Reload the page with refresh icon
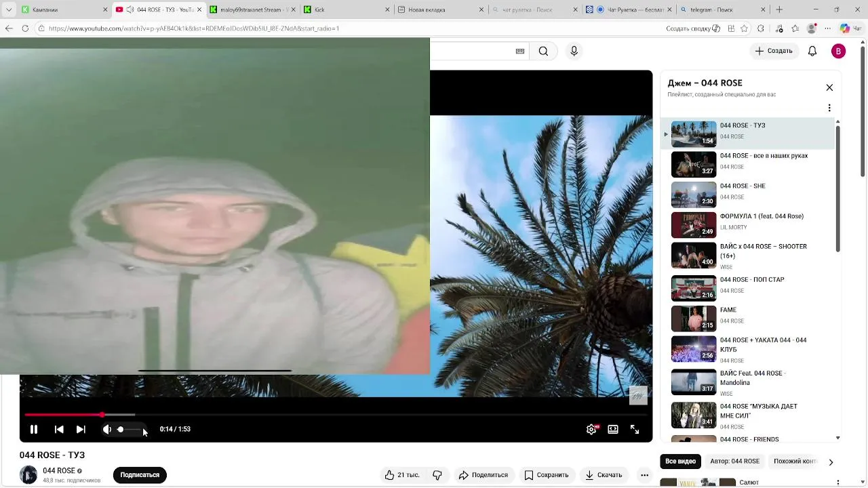 point(25,28)
